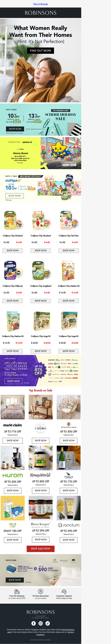Click the FIND OUT MORE button
111x644 pixels.
(x=41, y=50)
